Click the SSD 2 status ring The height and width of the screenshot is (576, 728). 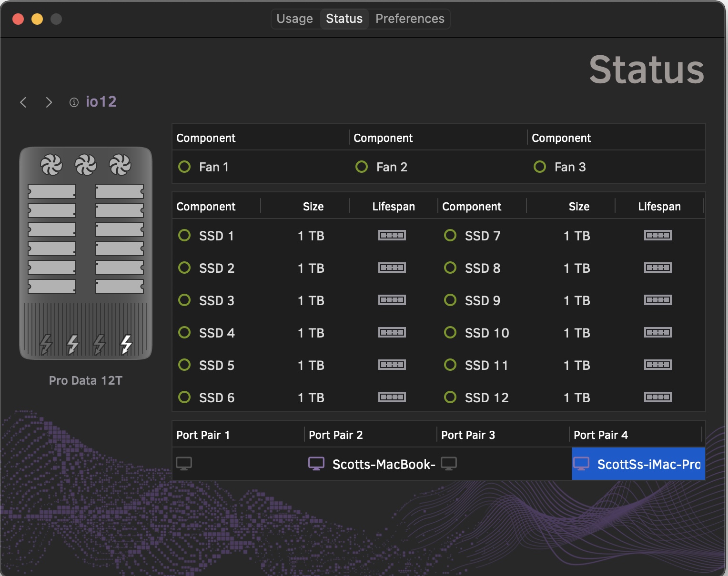click(184, 268)
